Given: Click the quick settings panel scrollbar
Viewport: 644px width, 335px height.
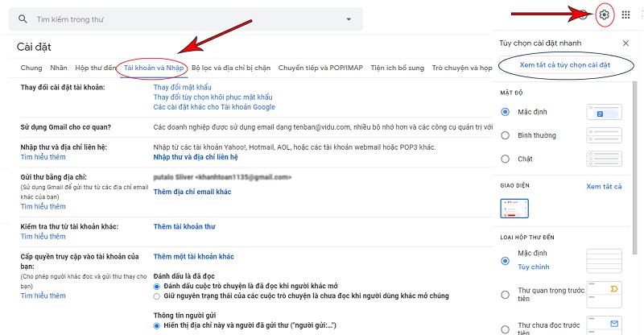Looking at the screenshot, I should point(635,167).
